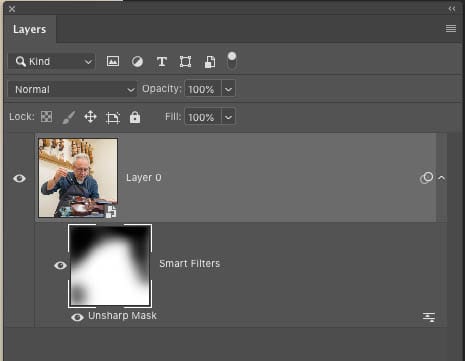
Task: Open the Fill slider dropdown arrow
Action: (228, 117)
